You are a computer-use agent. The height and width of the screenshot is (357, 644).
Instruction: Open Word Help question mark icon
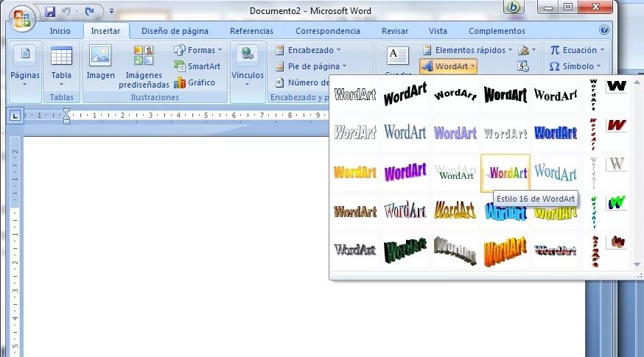[x=604, y=30]
